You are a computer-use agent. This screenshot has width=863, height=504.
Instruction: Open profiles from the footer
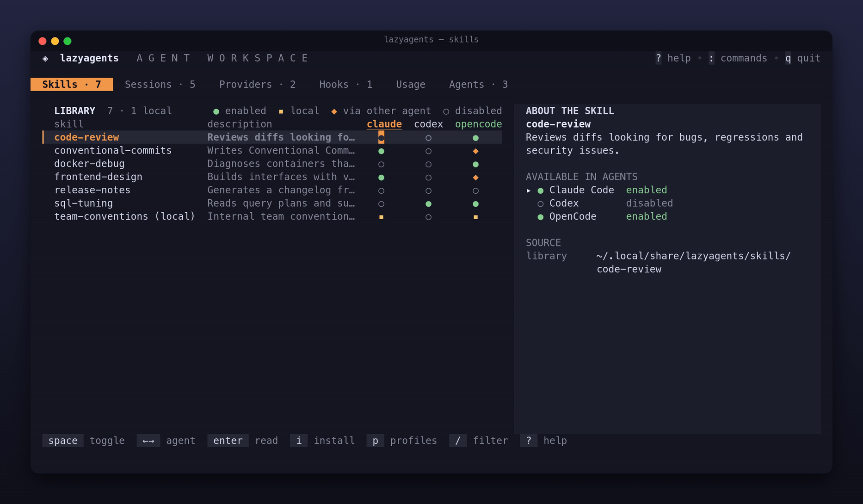point(402,441)
